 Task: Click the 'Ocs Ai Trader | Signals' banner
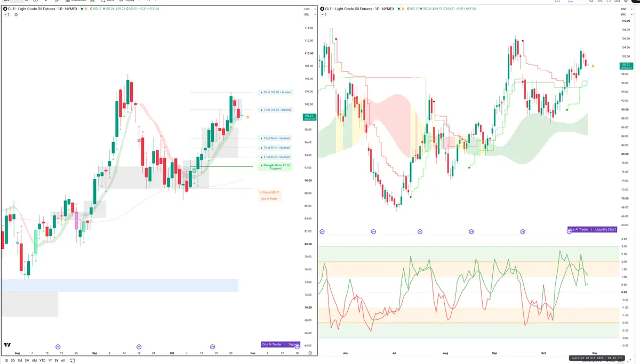point(281,344)
